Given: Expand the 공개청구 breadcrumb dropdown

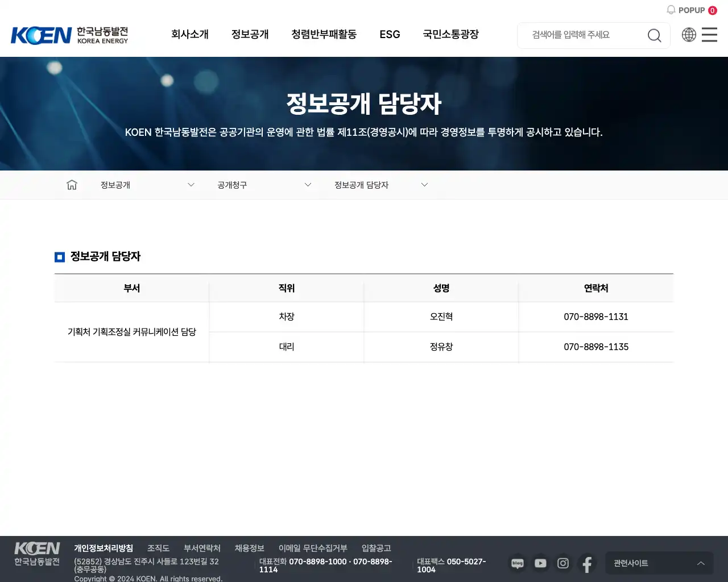Looking at the screenshot, I should pyautogui.click(x=308, y=184).
